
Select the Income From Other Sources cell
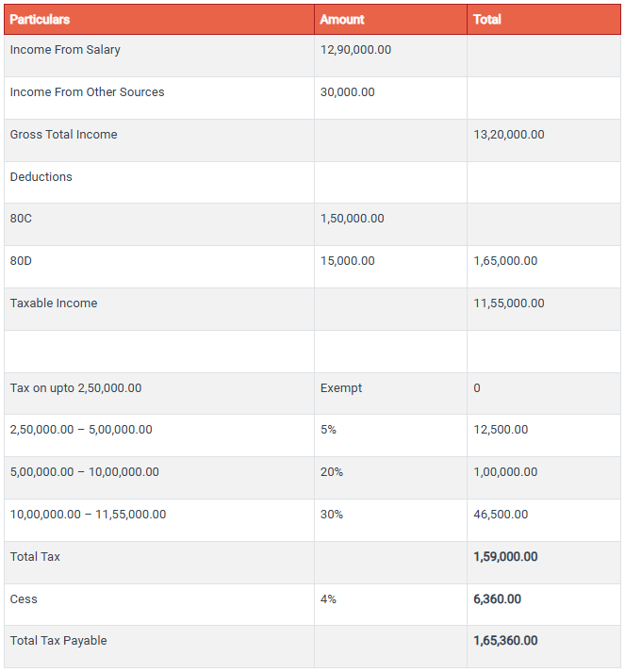tap(87, 92)
